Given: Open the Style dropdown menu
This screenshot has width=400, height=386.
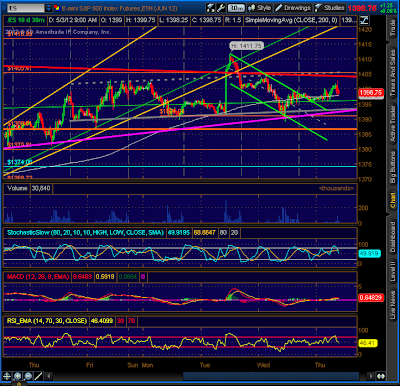Looking at the screenshot, I should [x=260, y=8].
